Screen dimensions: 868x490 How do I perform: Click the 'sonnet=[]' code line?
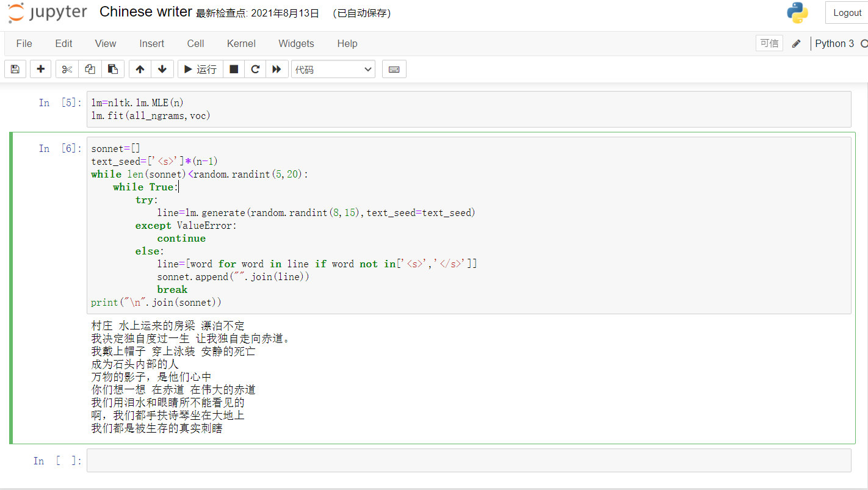(116, 148)
